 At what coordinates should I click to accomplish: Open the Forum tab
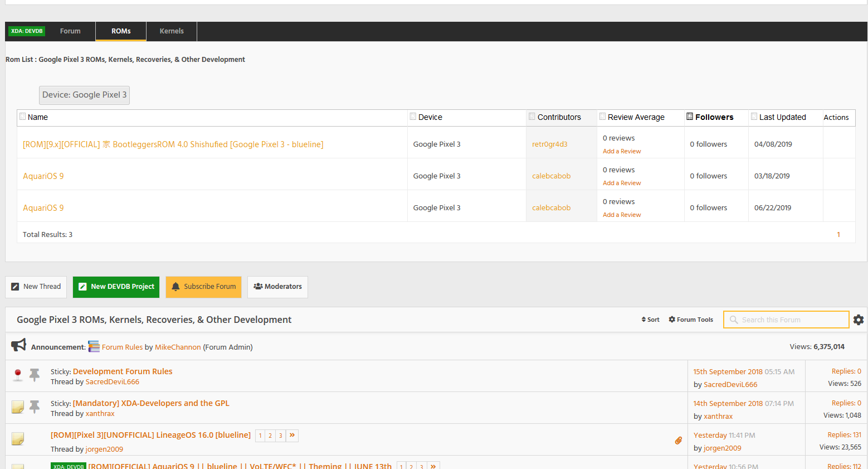click(x=70, y=31)
